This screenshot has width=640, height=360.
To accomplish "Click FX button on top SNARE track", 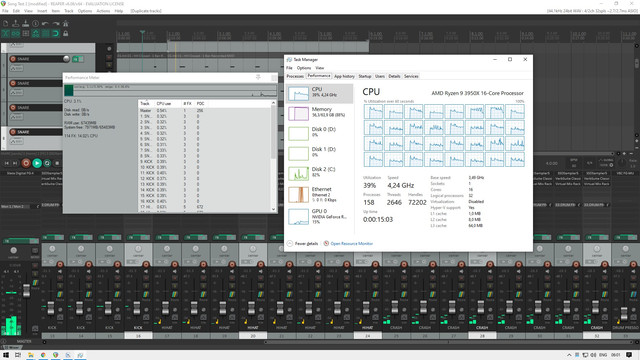I will coord(76,59).
